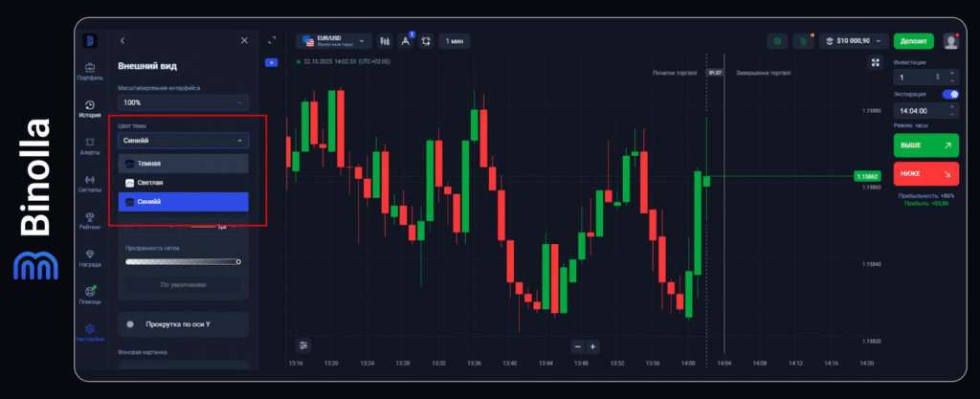The width and height of the screenshot is (980, 399).
Task: Open the chart settings sliders icon
Action: (303, 345)
